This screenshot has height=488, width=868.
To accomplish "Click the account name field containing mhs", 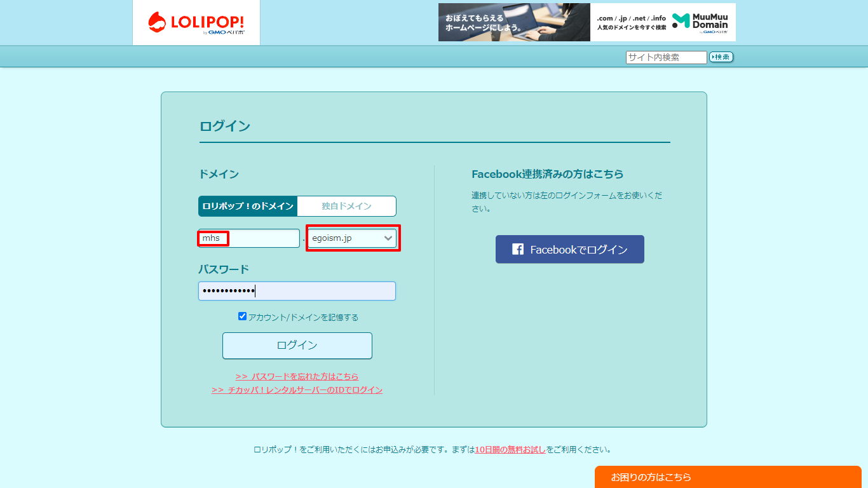I will click(x=248, y=238).
